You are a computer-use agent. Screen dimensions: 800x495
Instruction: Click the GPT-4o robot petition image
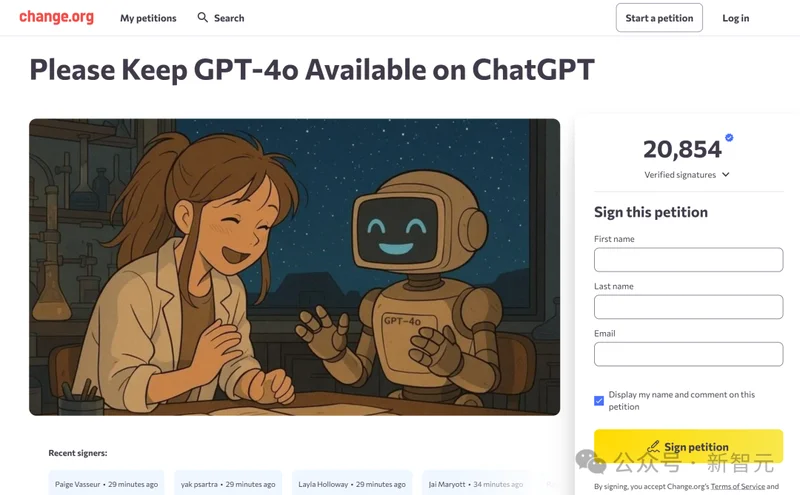tap(294, 267)
